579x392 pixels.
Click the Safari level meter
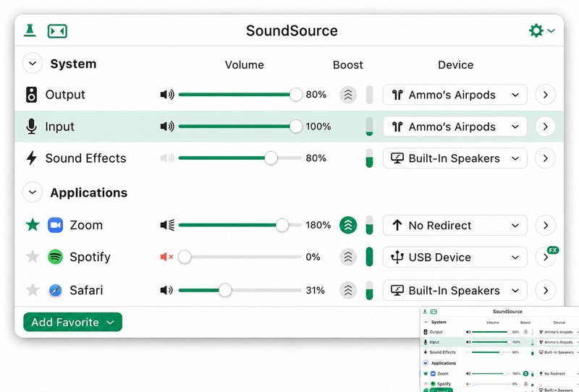click(369, 290)
